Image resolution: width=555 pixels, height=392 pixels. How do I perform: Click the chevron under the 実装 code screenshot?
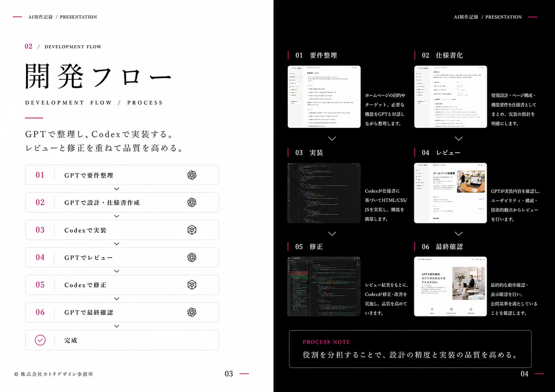coord(332,234)
